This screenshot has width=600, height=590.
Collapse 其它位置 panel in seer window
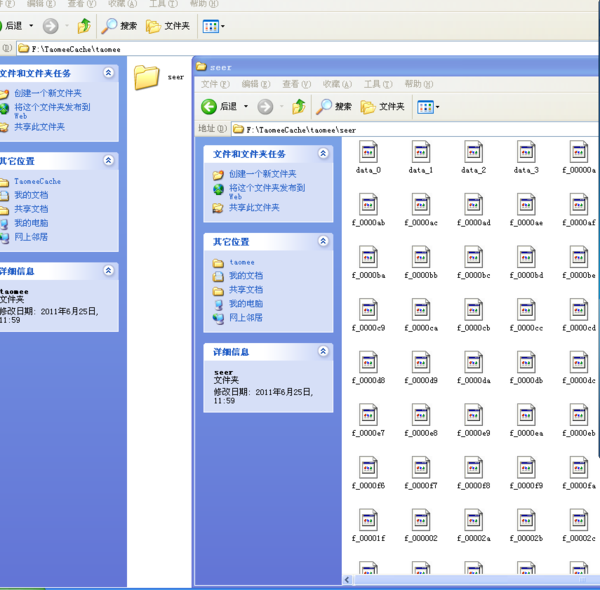click(x=323, y=241)
